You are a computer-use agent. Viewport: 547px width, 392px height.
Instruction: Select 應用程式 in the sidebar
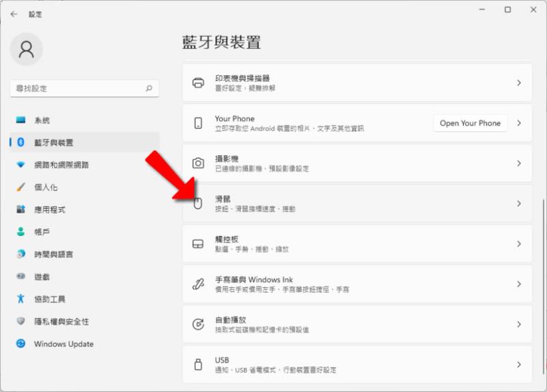84,209
